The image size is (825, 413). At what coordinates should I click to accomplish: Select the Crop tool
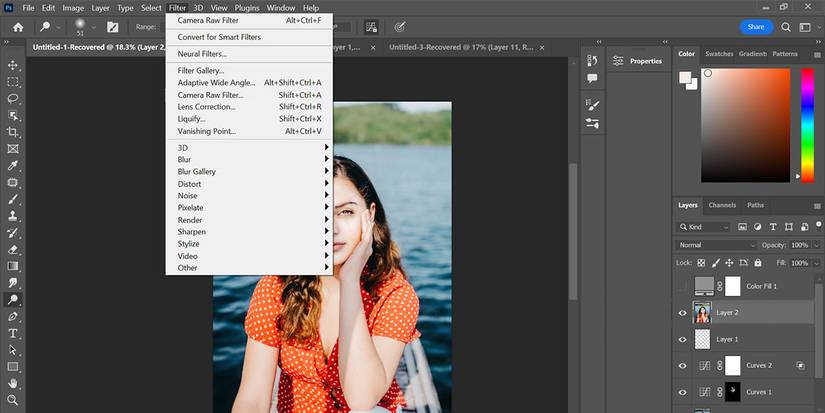tap(13, 132)
